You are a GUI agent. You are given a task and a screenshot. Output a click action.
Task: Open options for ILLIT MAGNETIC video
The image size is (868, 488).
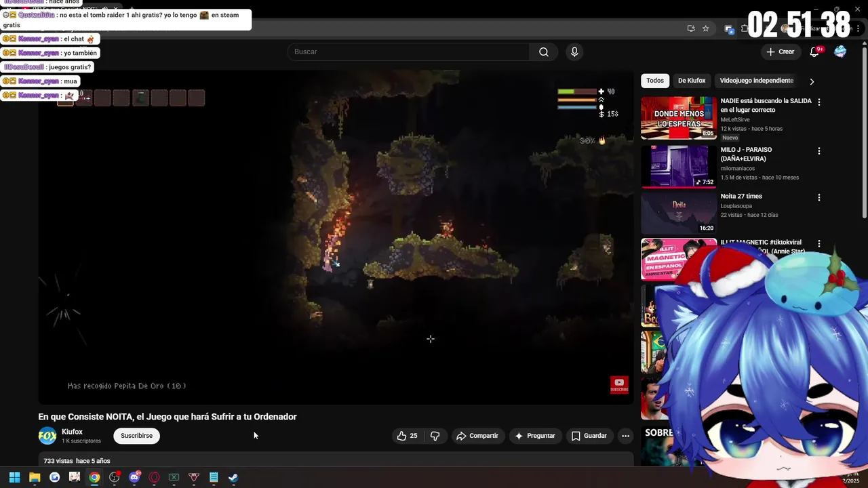click(x=818, y=243)
